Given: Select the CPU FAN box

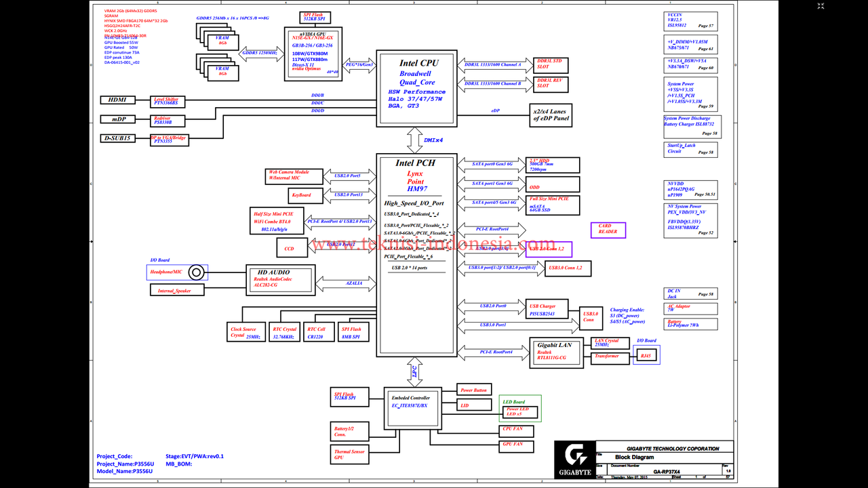Looking at the screenshot, I should click(x=516, y=430).
